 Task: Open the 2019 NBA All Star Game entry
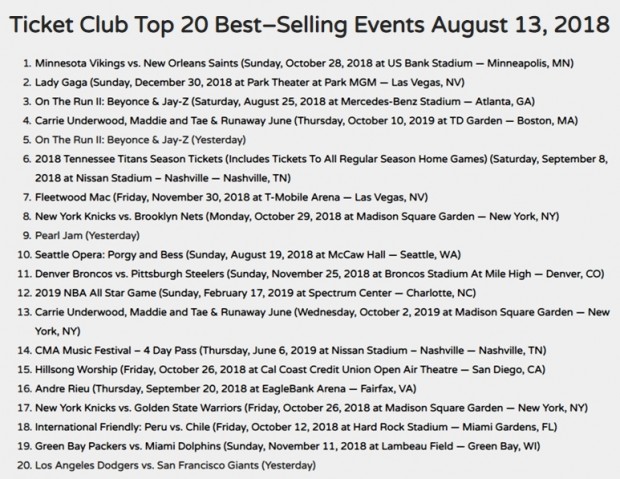255,293
